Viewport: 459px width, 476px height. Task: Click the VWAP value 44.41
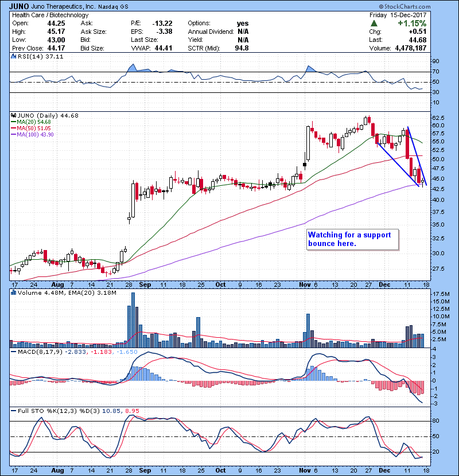[x=164, y=48]
